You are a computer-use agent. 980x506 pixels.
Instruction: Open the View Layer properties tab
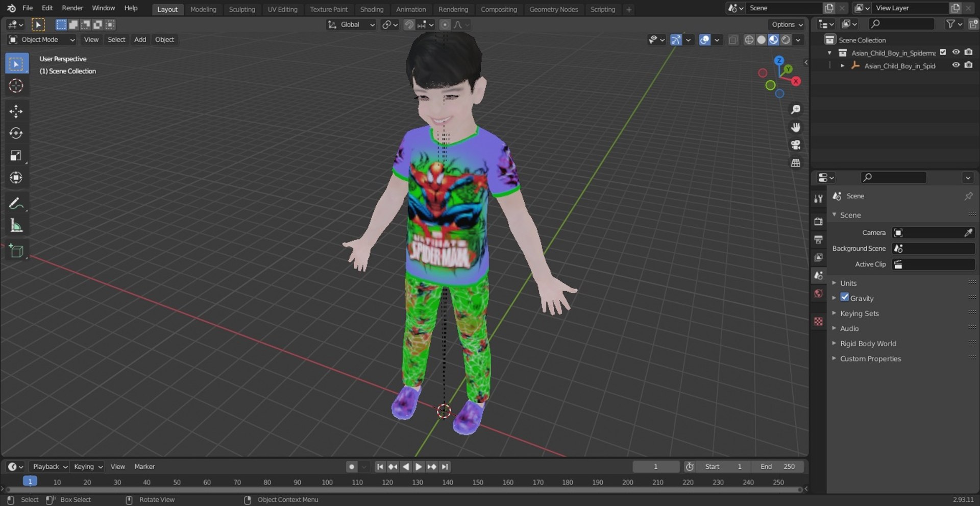click(819, 257)
